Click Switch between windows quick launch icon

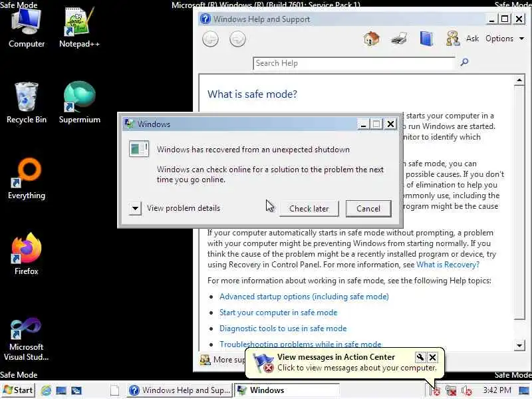[x=76, y=390]
